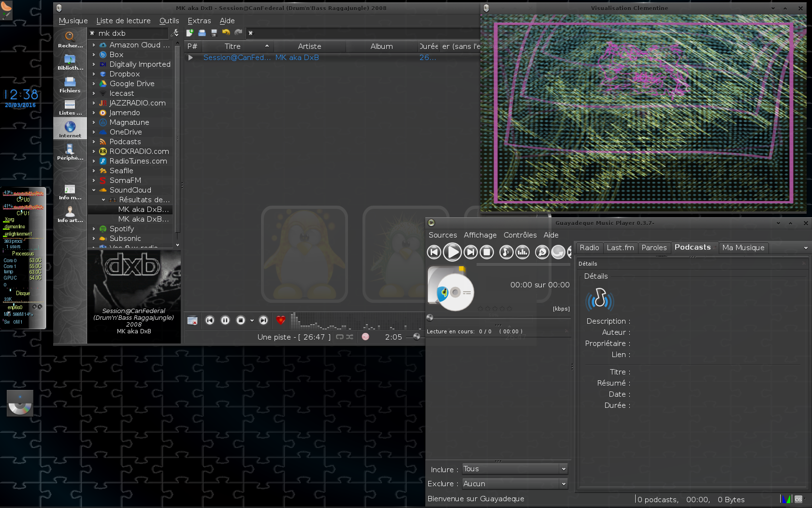Toggle shuffle mode in Clementine status bar
The height and width of the screenshot is (508, 812).
pos(350,337)
